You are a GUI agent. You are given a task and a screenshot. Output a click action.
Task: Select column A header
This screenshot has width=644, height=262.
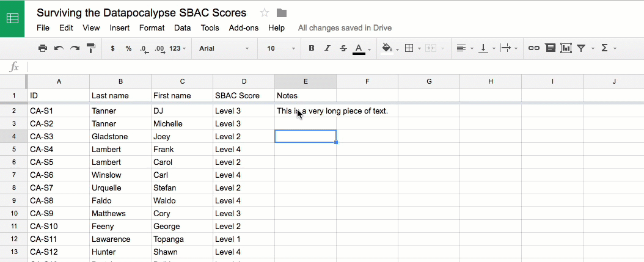coord(59,81)
